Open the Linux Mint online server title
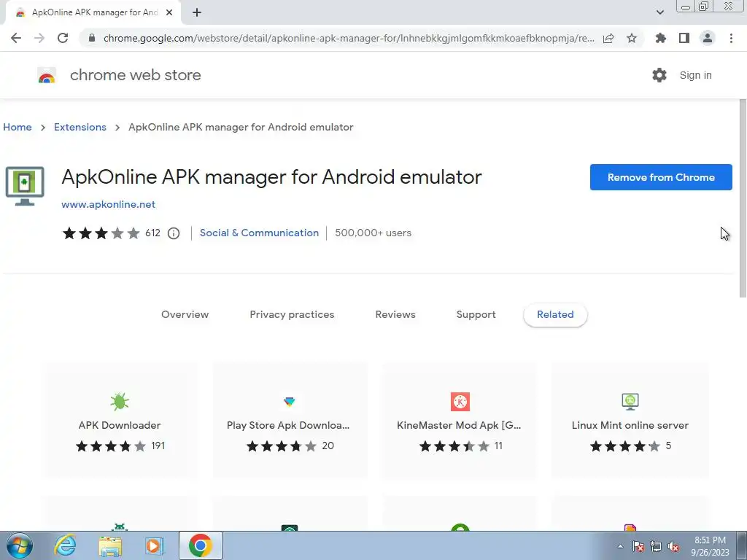 [630, 425]
